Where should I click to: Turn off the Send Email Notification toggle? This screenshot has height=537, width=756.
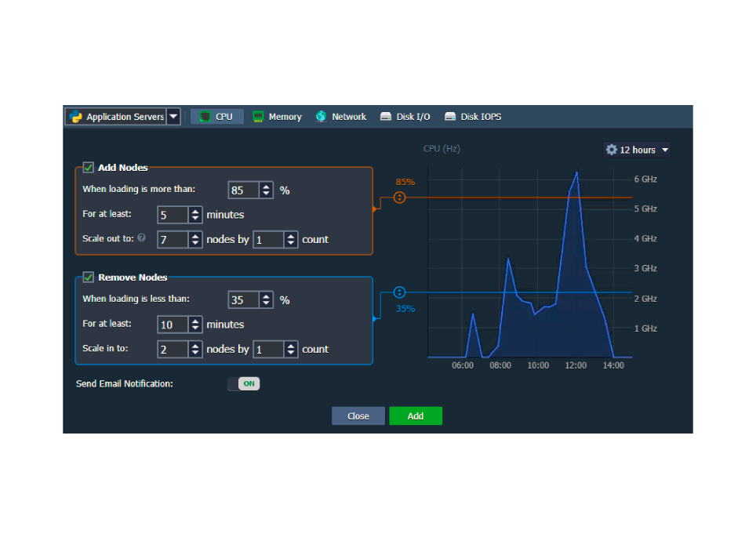[x=243, y=384]
